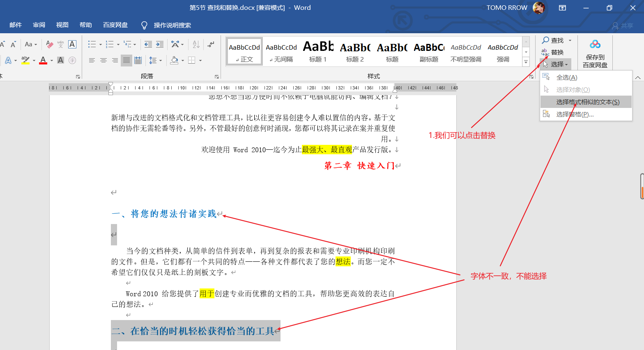Open the 审阅 ribbon tab
This screenshot has height=350, width=644.
tap(39, 25)
